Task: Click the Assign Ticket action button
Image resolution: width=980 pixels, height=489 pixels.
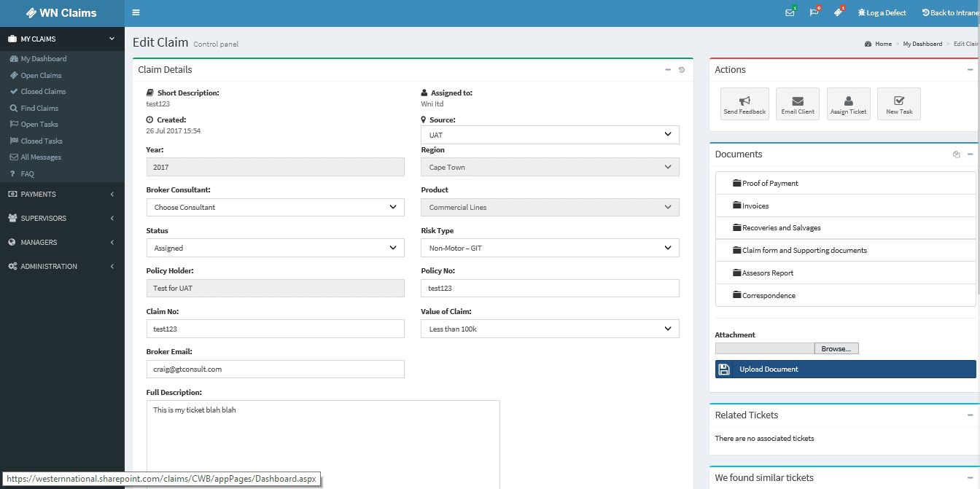Action: (849, 103)
